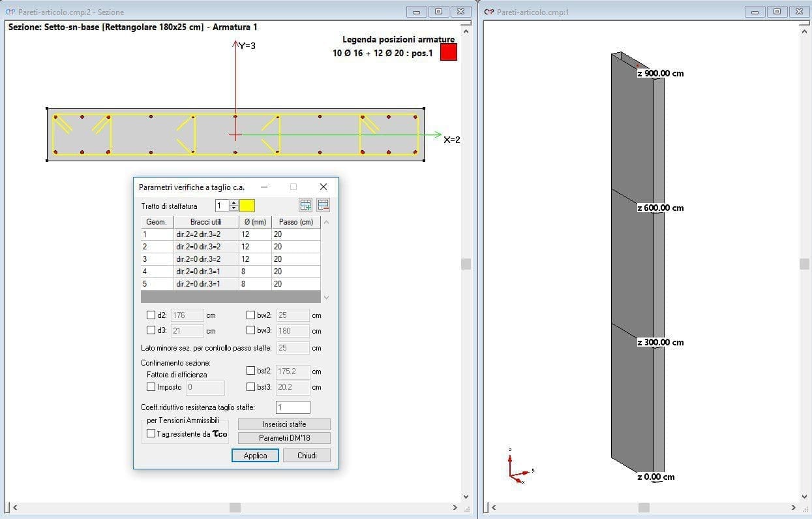Click the Sezione window scroll down arrow
This screenshot has height=519, width=812.
tap(466, 497)
